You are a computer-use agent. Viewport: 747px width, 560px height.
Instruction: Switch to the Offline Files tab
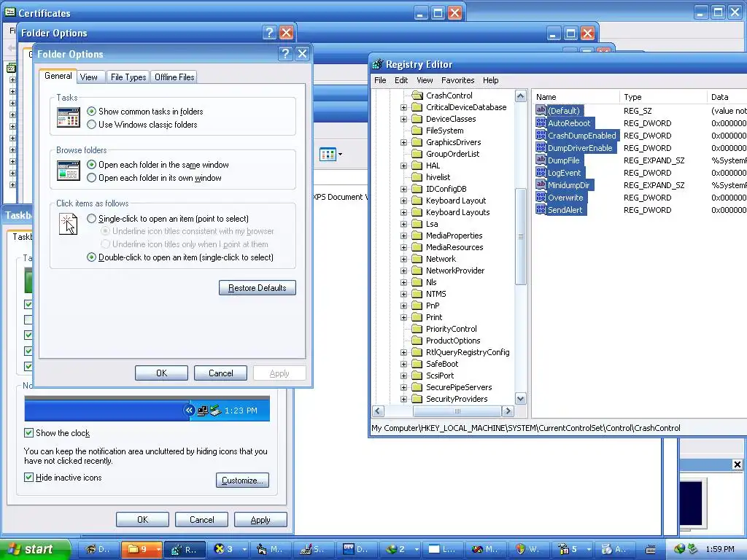pyautogui.click(x=174, y=77)
